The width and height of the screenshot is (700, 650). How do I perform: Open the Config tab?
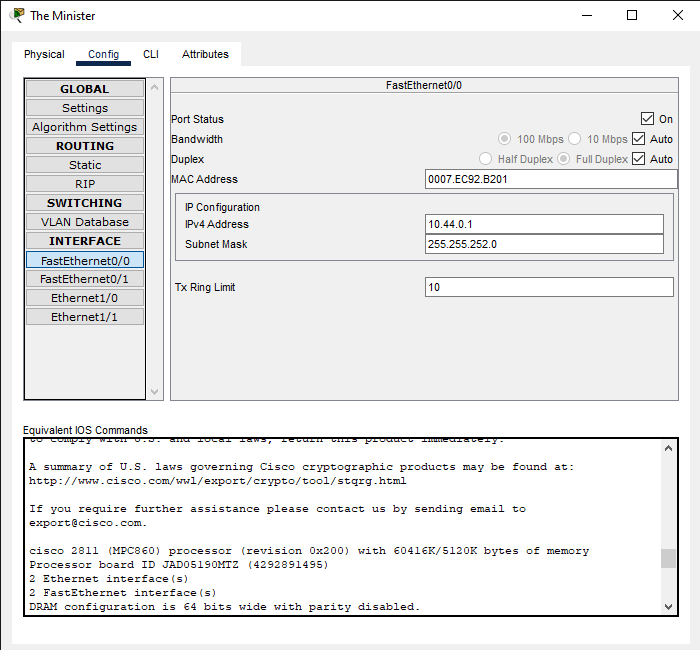click(104, 54)
